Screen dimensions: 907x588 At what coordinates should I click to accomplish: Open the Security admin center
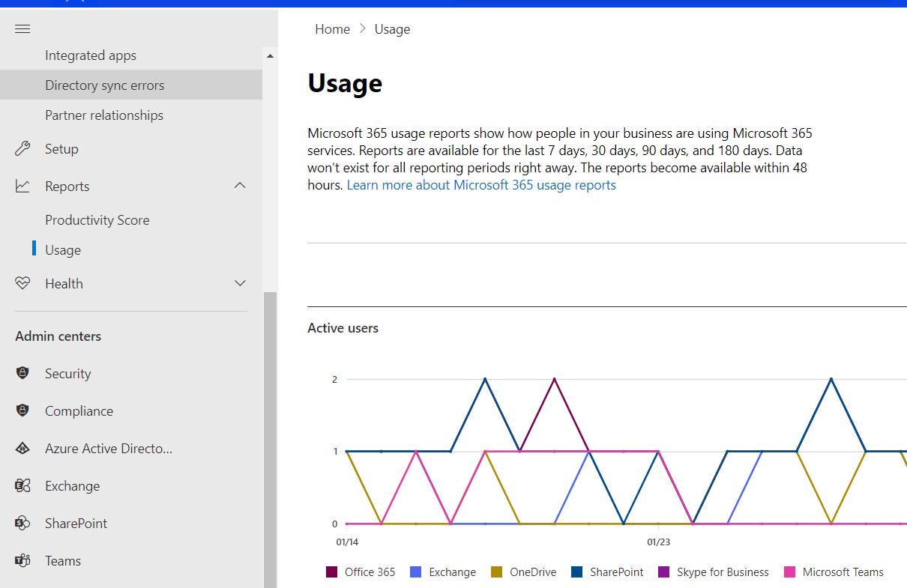tap(67, 374)
